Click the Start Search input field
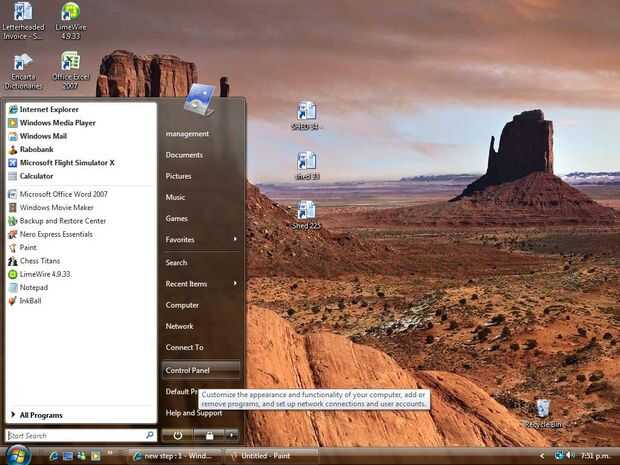 click(75, 435)
